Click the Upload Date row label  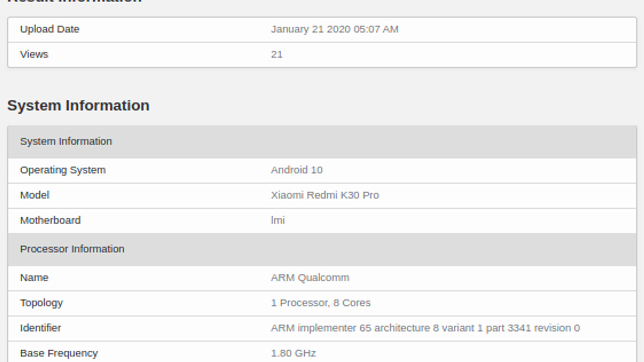[50, 29]
